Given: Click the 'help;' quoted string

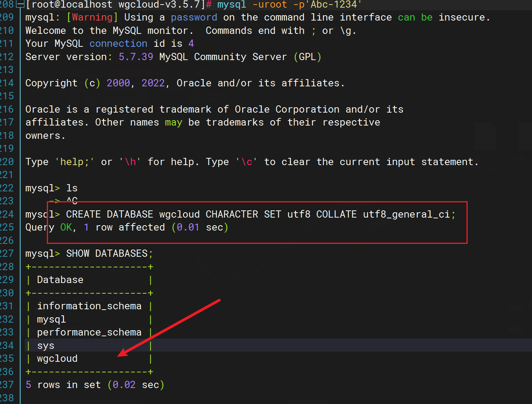Looking at the screenshot, I should [x=75, y=162].
